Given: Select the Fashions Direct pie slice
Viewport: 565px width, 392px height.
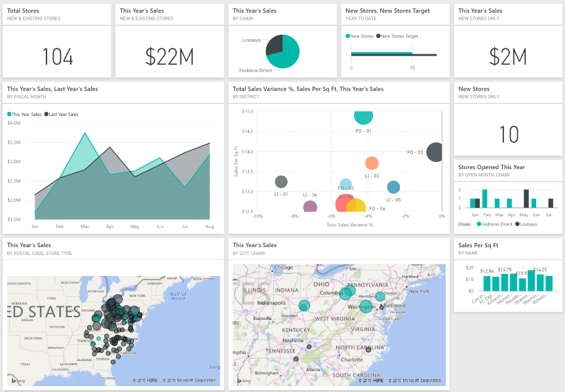Looking at the screenshot, I should pyautogui.click(x=288, y=58).
